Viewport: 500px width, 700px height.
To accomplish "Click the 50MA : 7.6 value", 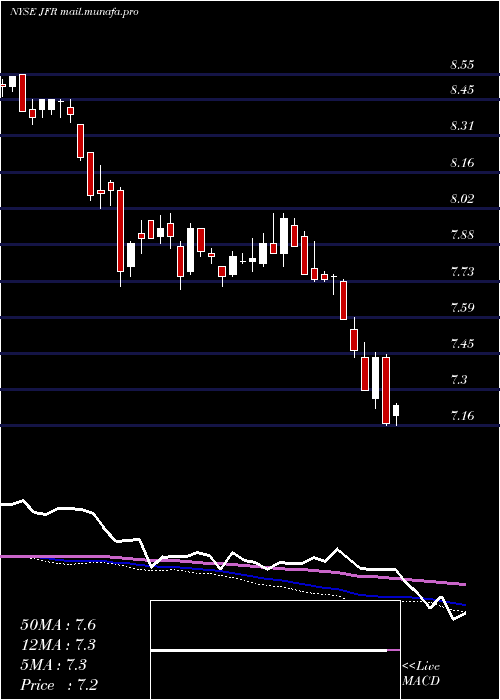I will coord(58,625).
